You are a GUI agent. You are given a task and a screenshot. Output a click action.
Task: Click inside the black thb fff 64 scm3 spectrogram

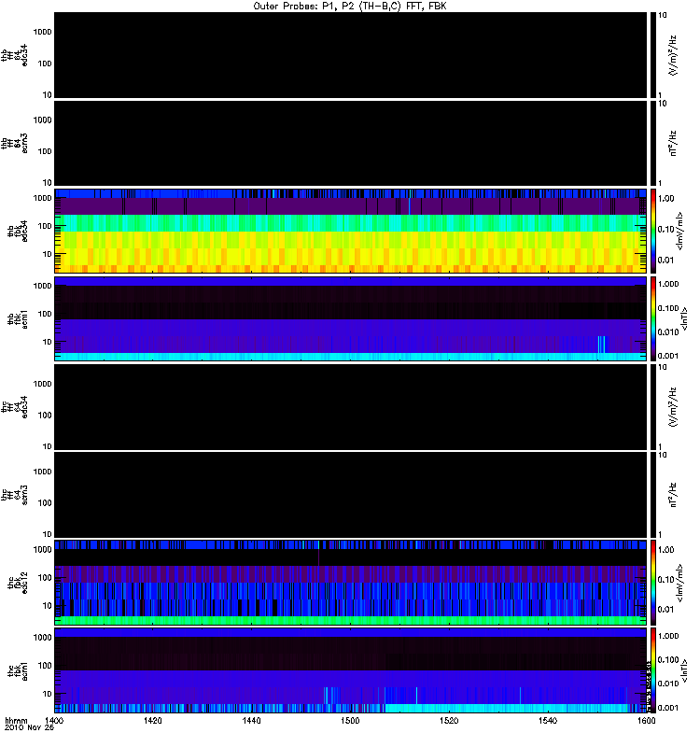click(350, 143)
